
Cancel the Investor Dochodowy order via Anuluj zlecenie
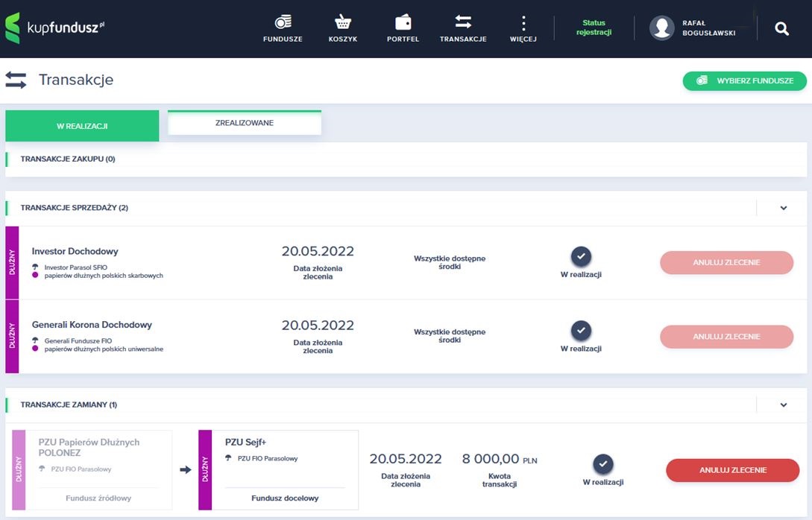[726, 262]
